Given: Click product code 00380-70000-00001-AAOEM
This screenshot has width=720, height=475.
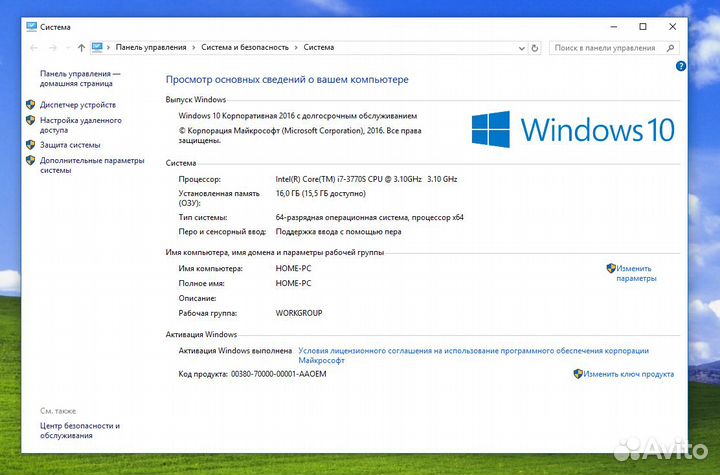Looking at the screenshot, I should (x=278, y=374).
